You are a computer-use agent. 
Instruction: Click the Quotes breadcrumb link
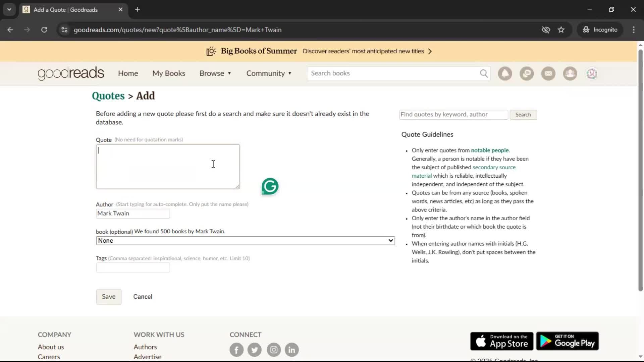tap(108, 96)
